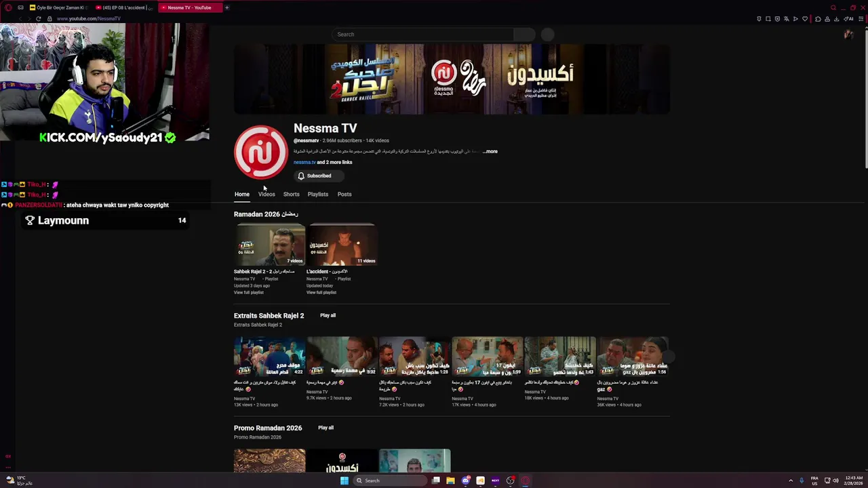Open the channel Videos tab

click(x=267, y=194)
